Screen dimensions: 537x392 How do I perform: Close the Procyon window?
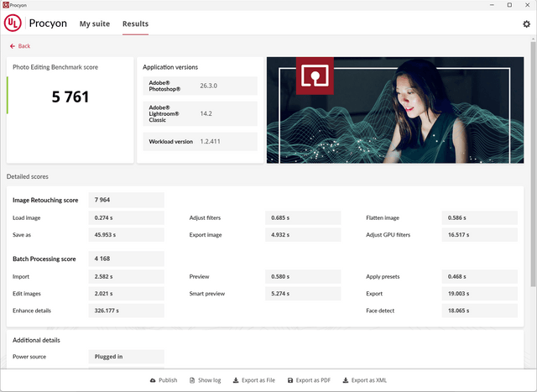click(x=528, y=5)
